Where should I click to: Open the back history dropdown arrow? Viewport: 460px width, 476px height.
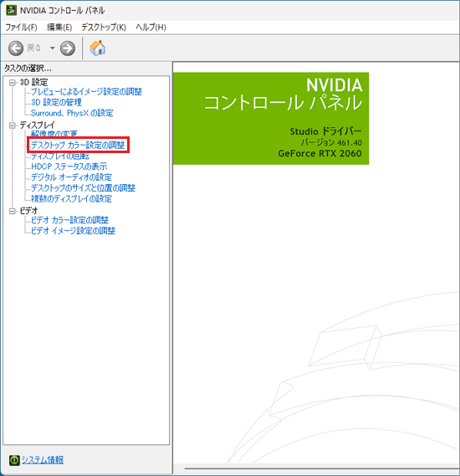click(52, 48)
